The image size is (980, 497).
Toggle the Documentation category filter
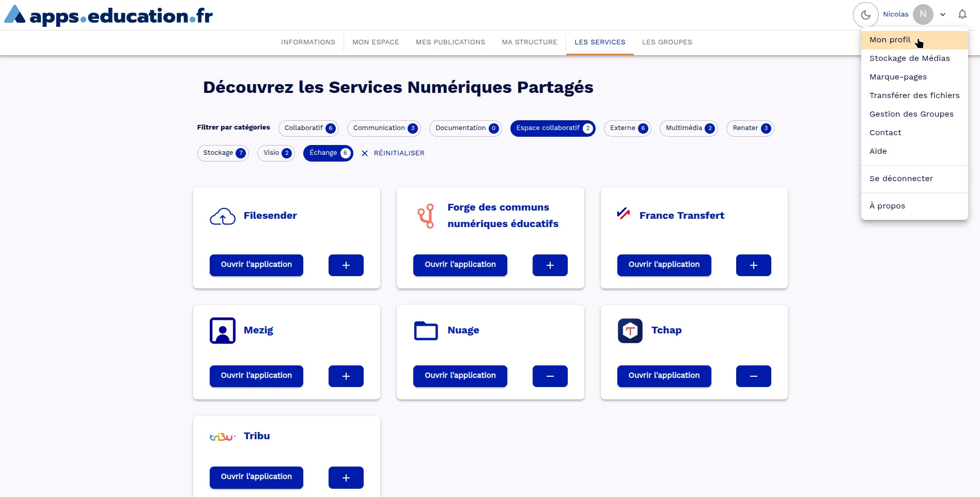point(465,128)
